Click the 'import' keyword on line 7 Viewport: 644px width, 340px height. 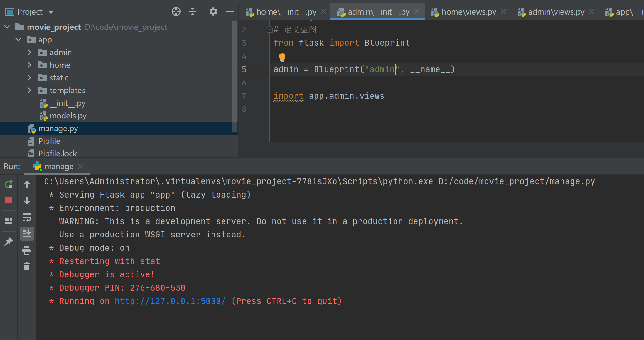[289, 96]
